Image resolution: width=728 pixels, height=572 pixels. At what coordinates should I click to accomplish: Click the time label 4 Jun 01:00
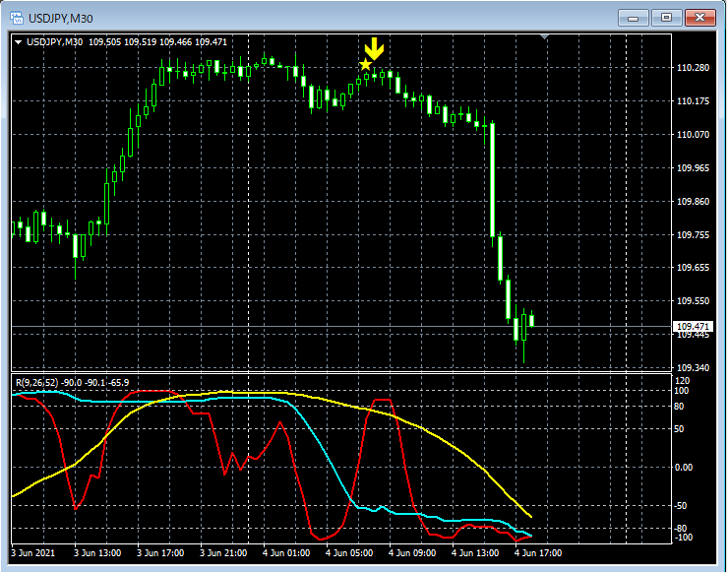pyautogui.click(x=286, y=553)
